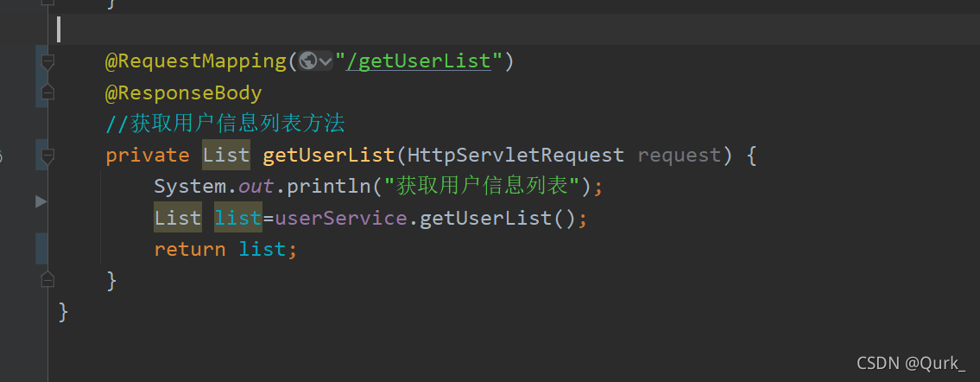Collapse the getUserList method using its gutter fold
The width and height of the screenshot is (980, 382).
[x=47, y=156]
